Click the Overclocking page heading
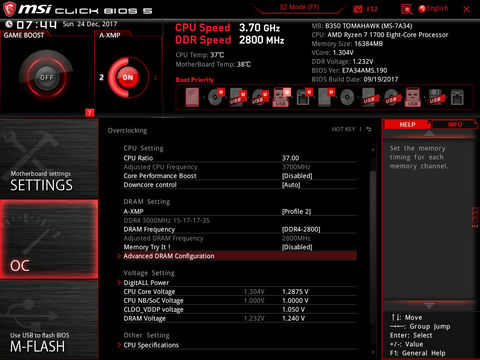Viewport: 480px width, 360px height. pos(127,130)
